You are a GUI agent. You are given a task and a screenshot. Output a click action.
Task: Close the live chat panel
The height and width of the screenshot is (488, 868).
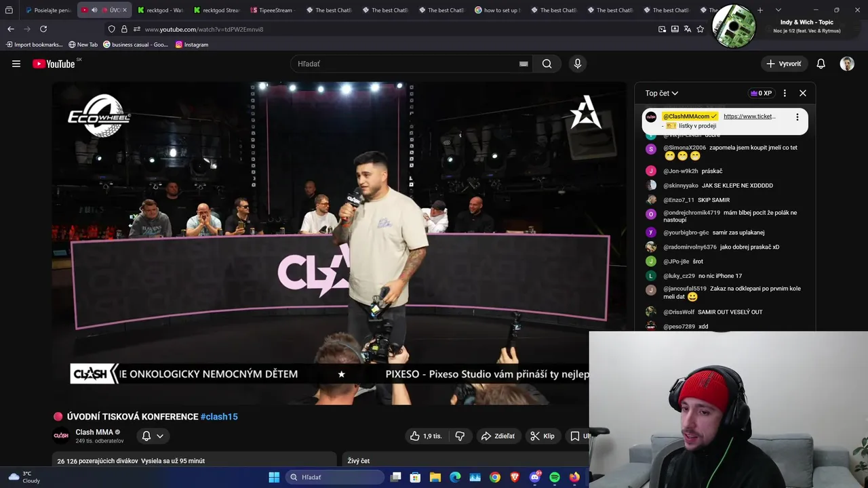point(803,93)
